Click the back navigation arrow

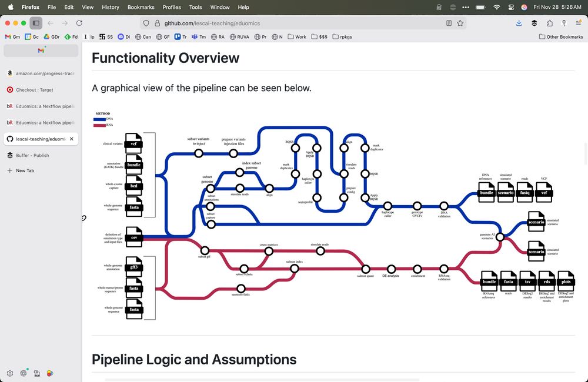click(x=50, y=24)
